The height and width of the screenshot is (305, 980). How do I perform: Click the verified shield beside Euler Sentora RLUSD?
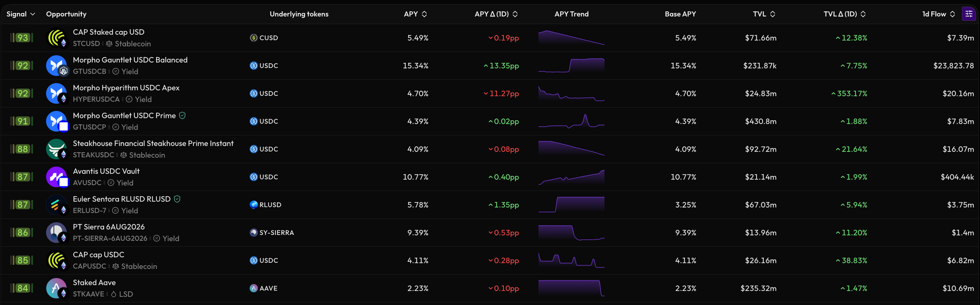click(x=177, y=199)
